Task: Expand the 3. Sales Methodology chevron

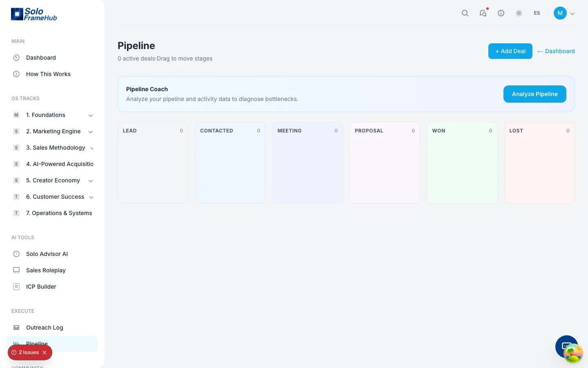Action: tap(92, 148)
